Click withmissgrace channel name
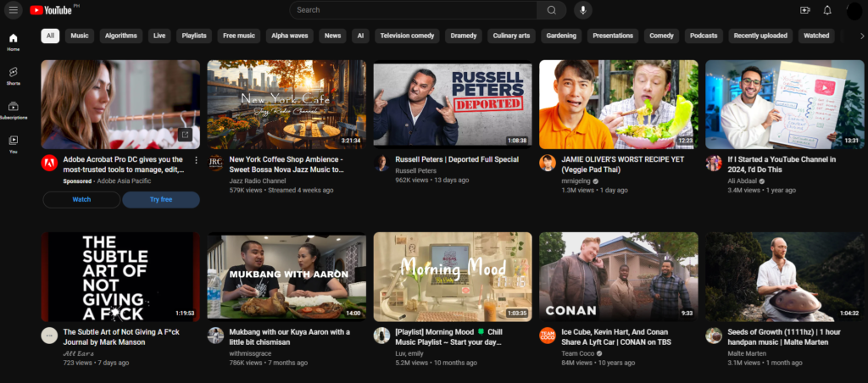This screenshot has width=868, height=383. (249, 353)
